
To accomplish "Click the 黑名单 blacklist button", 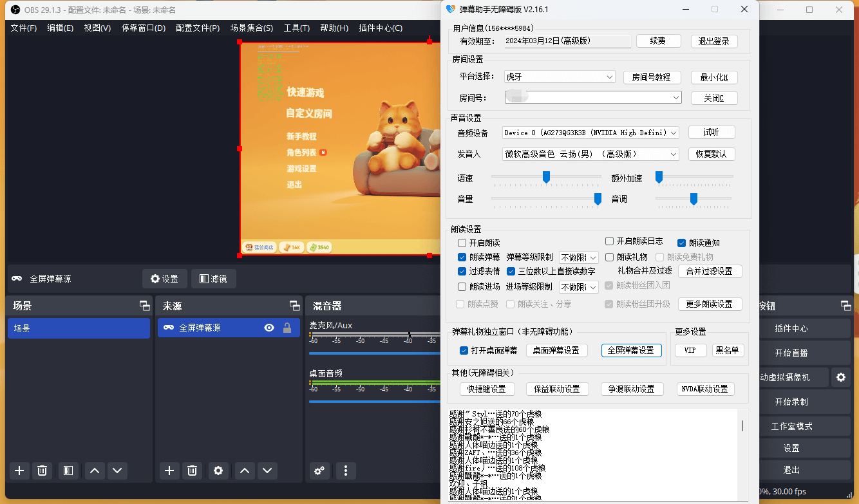I will point(728,350).
